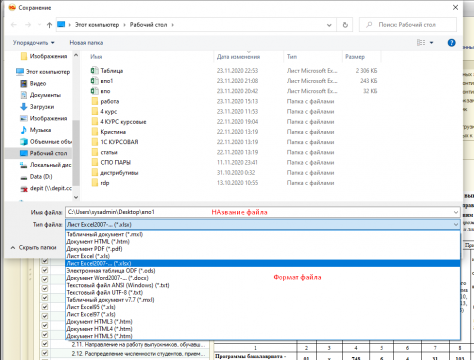Choose Документ HTML5 (*.htm) format
Screen dimensions: 474x360
click(263, 336)
